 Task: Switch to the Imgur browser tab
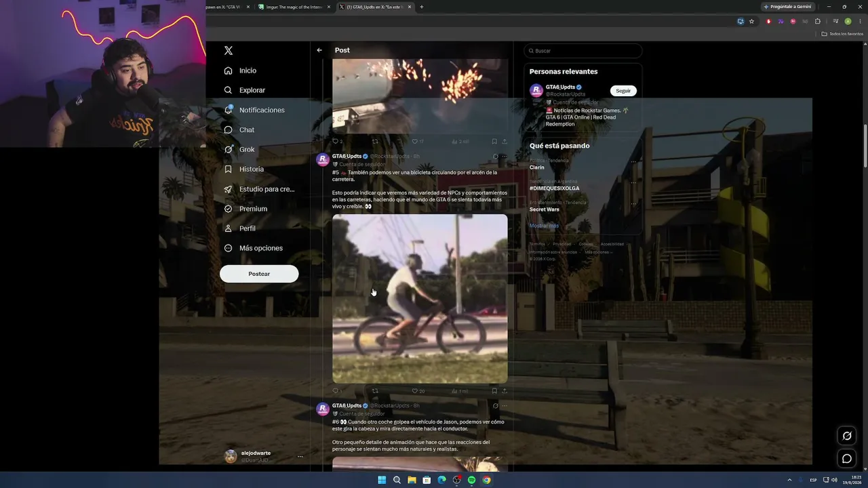[295, 7]
